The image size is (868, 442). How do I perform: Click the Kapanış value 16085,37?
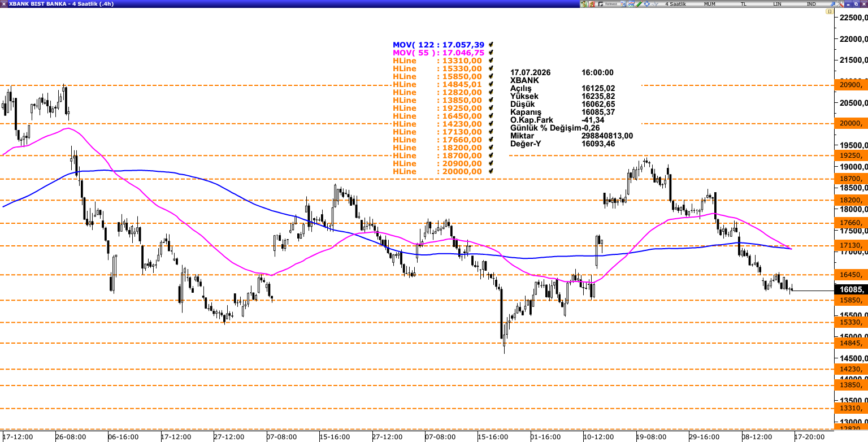598,112
